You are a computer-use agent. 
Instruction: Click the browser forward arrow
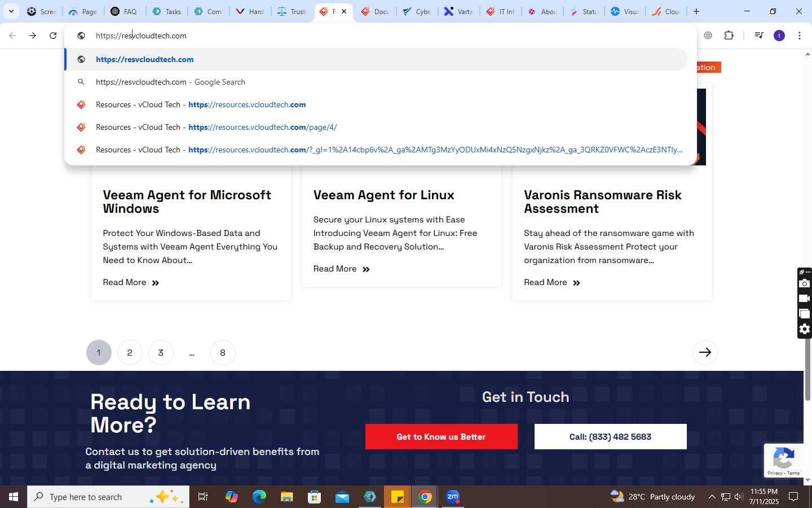pyautogui.click(x=33, y=36)
